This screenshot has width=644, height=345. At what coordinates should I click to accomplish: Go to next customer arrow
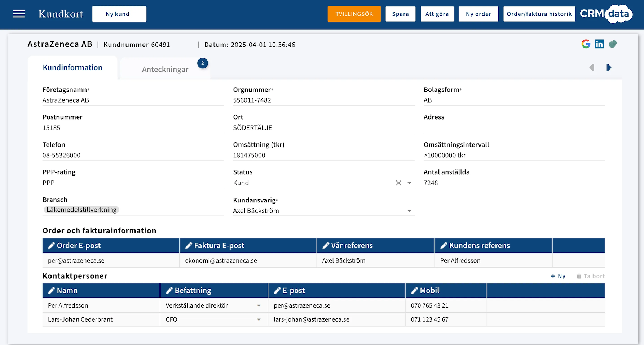pyautogui.click(x=609, y=67)
